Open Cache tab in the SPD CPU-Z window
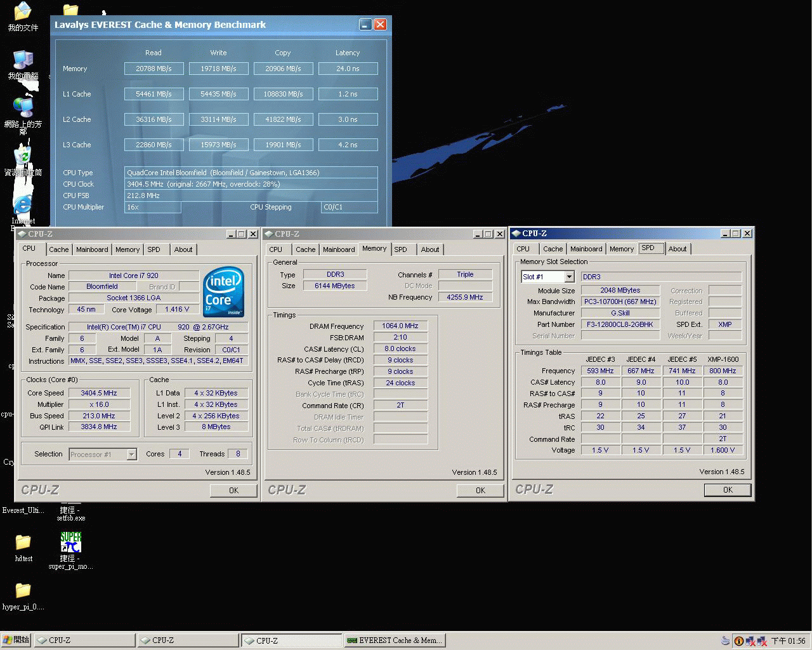The width and height of the screenshot is (812, 650). (553, 249)
